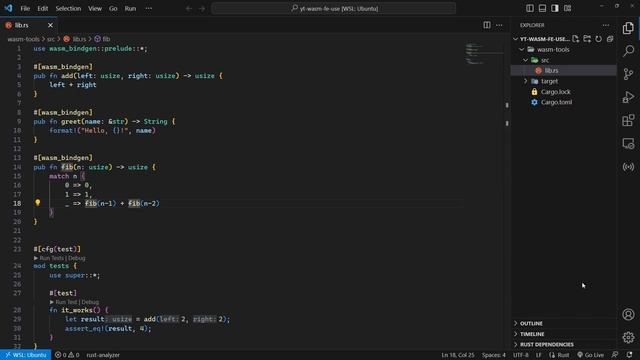Open notifications bell in status bar

(630, 355)
